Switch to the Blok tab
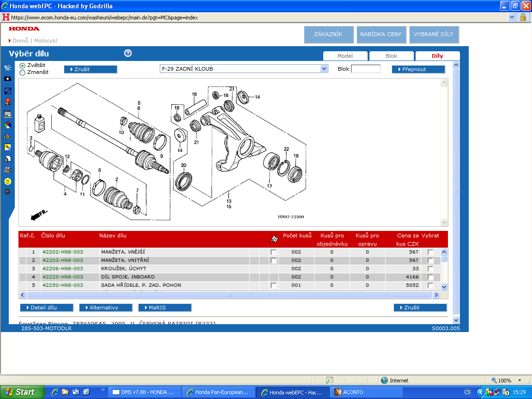Viewport: 532px width, 399px height. pos(391,56)
